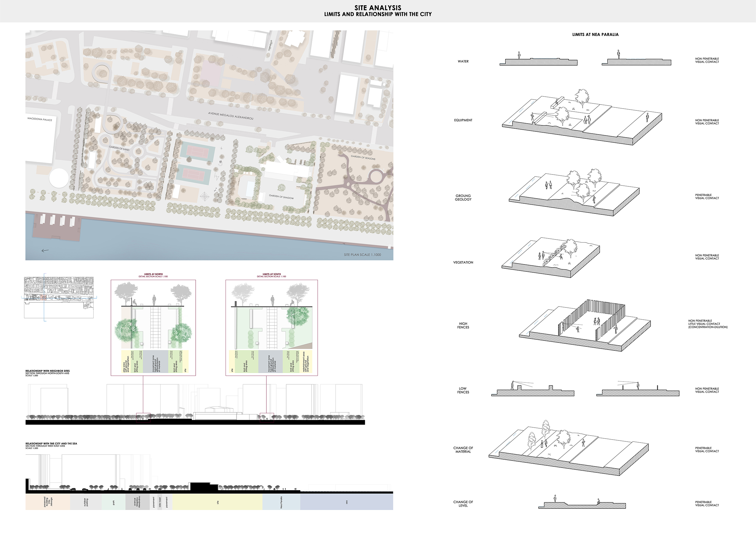Click the 'LIMITS AT NORTH' detail section title
Viewport: 756px width, 535px height.
coord(153,274)
